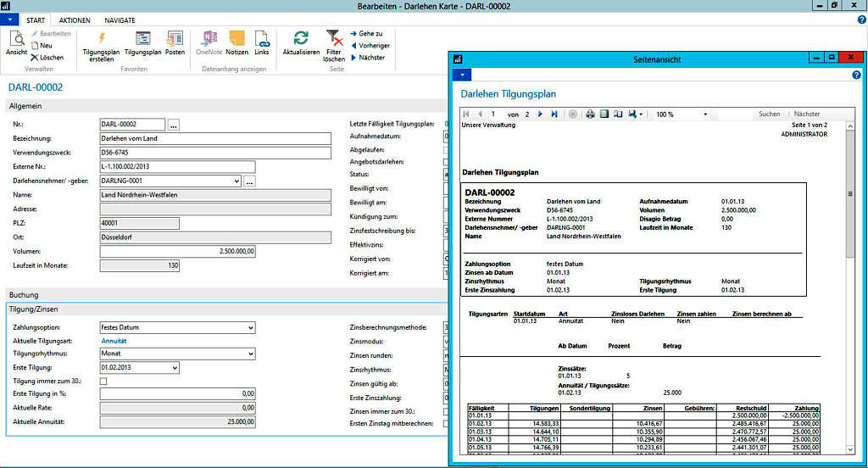Toggle the Zinsen immer zum 30. checkbox
The image size is (868, 468).
(447, 410)
